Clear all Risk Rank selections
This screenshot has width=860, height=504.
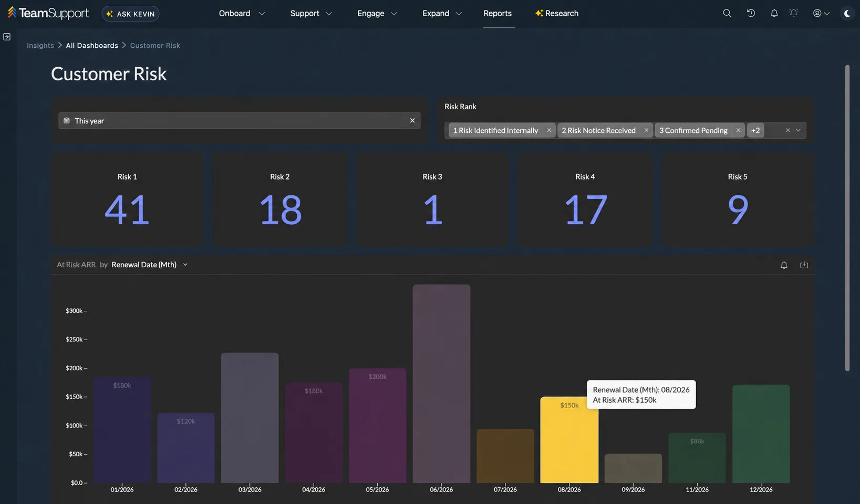pyautogui.click(x=788, y=130)
